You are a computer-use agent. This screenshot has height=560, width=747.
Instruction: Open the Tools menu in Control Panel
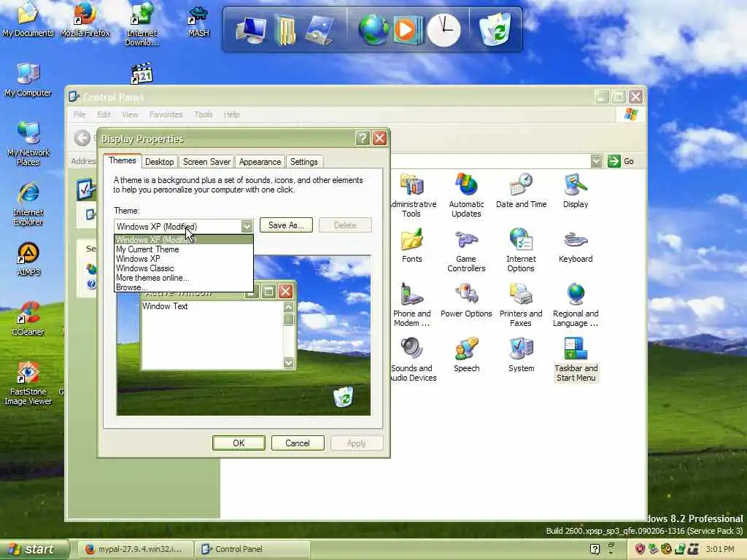(204, 114)
